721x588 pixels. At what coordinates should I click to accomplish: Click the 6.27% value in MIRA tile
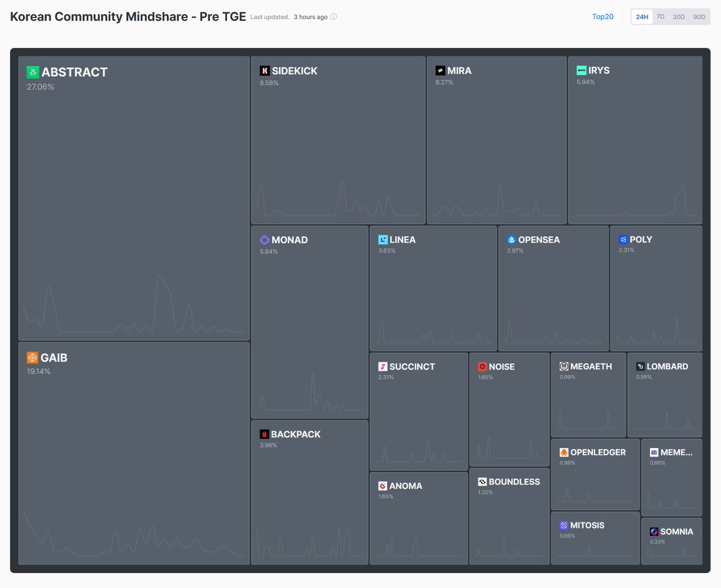445,82
